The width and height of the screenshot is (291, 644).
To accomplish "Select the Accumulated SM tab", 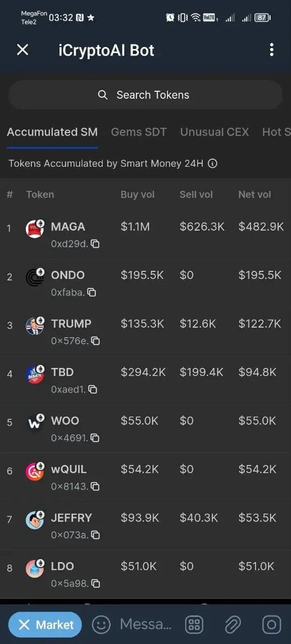I will point(52,132).
